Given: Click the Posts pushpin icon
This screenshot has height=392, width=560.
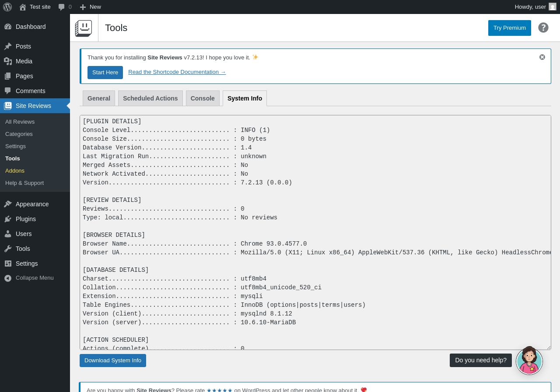Looking at the screenshot, I should coord(8,46).
